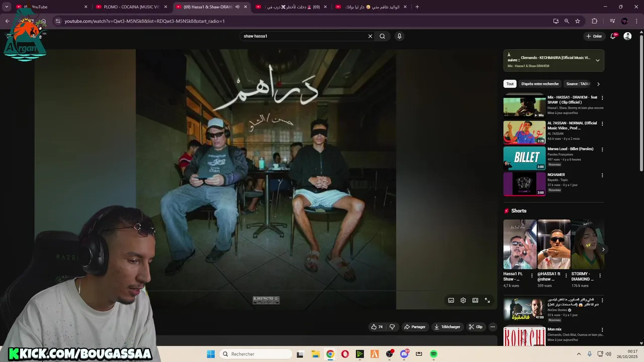This screenshot has width=644, height=362.
Task: Open options for Hassa1 Ft. Shaw short
Action: click(x=532, y=276)
